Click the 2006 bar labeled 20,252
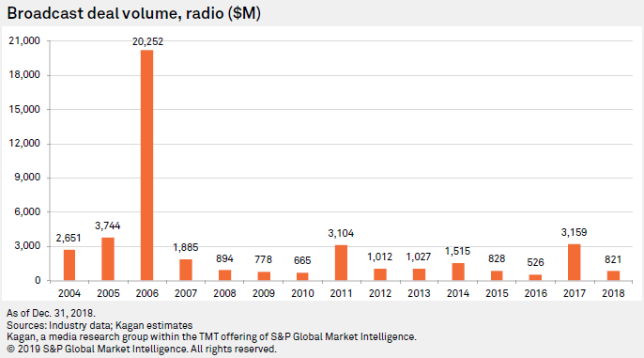This screenshot has height=358, width=644. pyautogui.click(x=146, y=165)
